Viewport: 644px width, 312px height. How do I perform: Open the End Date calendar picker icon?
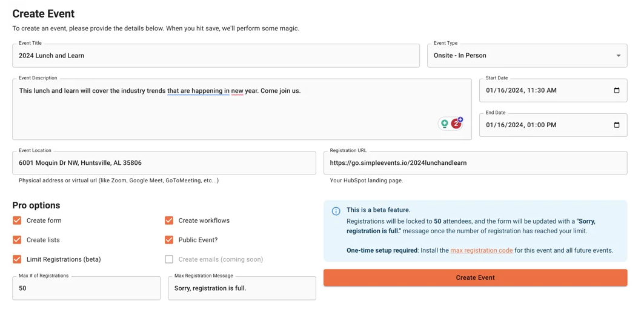pyautogui.click(x=617, y=125)
